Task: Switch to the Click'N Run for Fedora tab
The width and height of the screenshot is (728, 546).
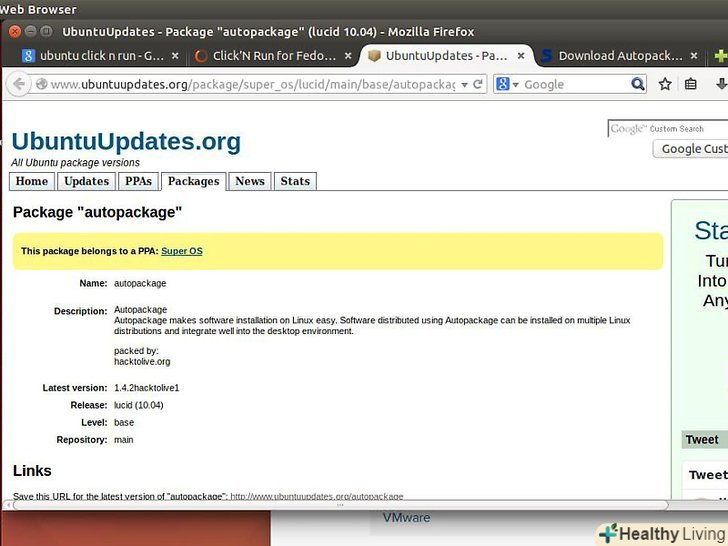Action: [274, 56]
